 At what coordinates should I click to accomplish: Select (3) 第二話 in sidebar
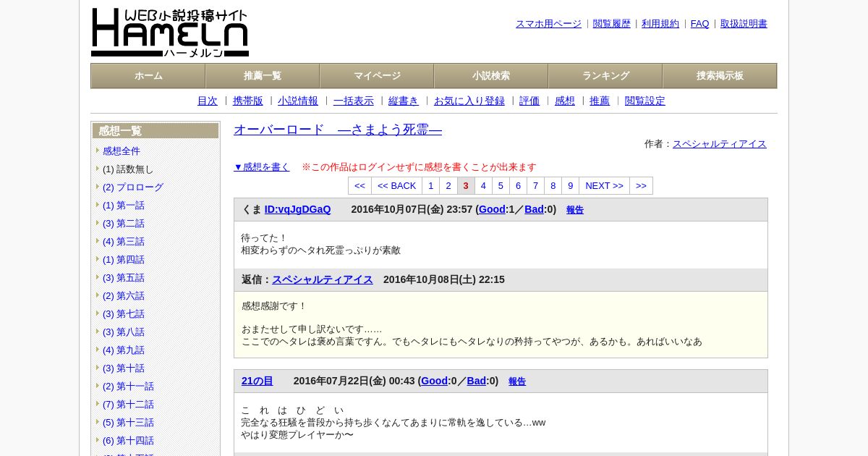(124, 224)
